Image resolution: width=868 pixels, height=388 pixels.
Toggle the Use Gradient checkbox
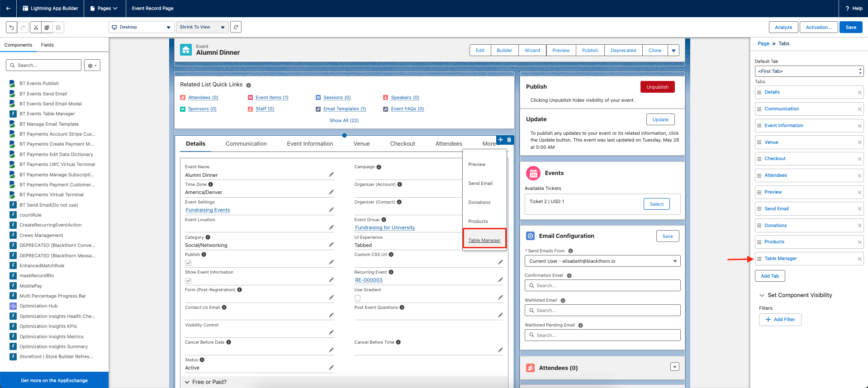click(357, 298)
